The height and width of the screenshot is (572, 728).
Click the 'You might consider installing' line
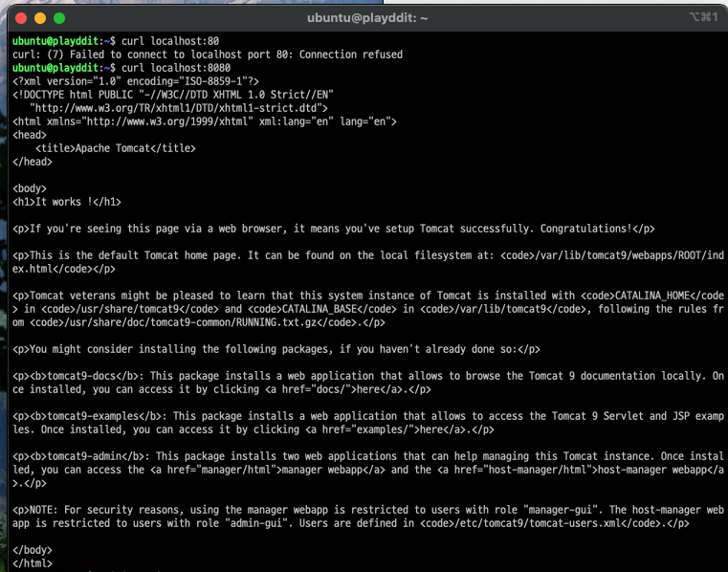pyautogui.click(x=276, y=349)
